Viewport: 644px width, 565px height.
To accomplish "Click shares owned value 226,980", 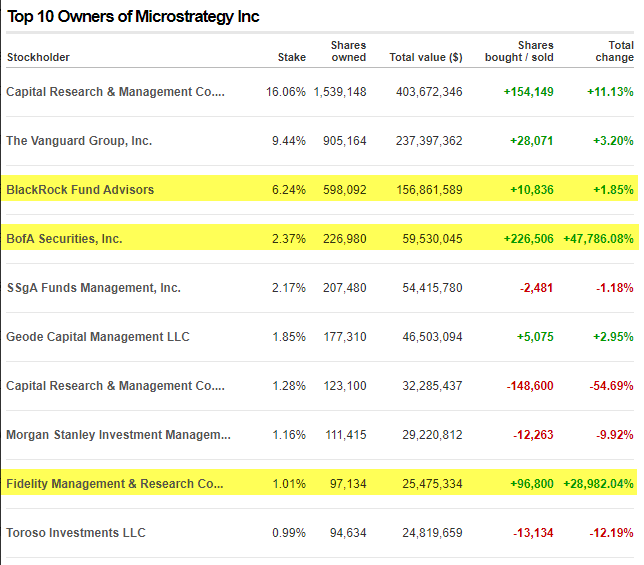I will [x=345, y=239].
